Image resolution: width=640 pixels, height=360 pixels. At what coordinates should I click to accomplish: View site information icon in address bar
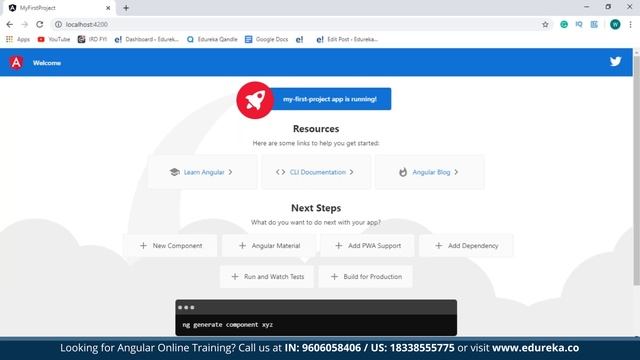pyautogui.click(x=58, y=24)
